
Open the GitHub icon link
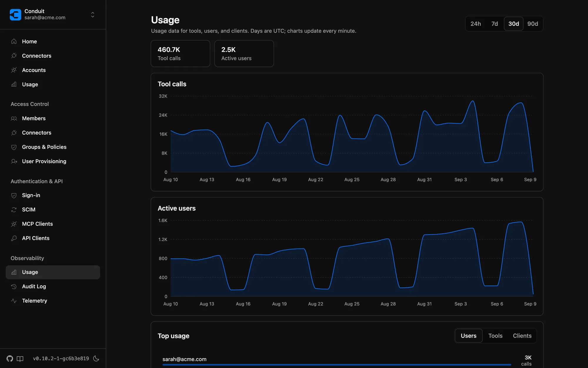(10, 359)
